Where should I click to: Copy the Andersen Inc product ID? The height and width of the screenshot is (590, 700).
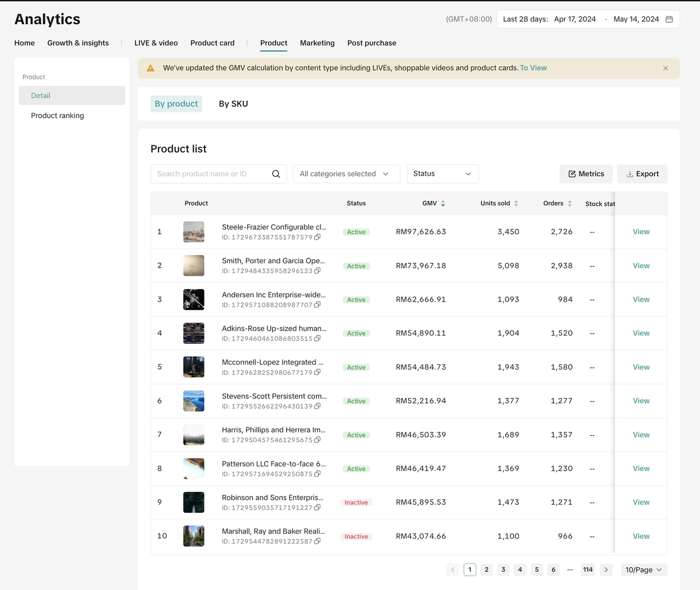[318, 305]
